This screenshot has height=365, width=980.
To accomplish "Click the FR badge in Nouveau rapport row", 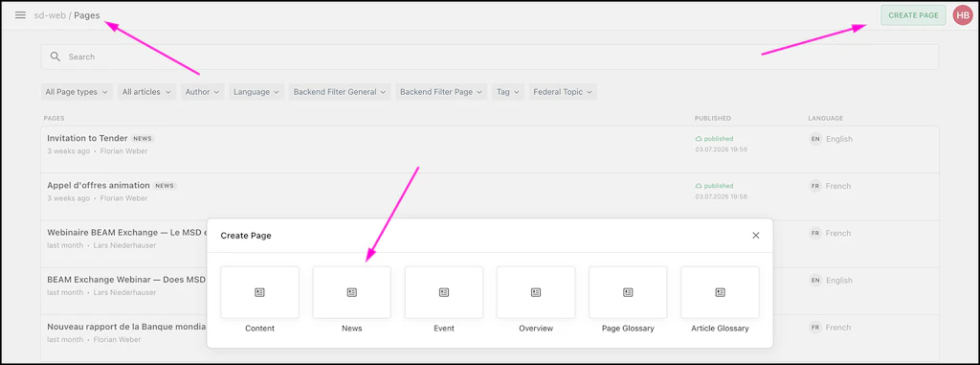I will click(x=815, y=327).
